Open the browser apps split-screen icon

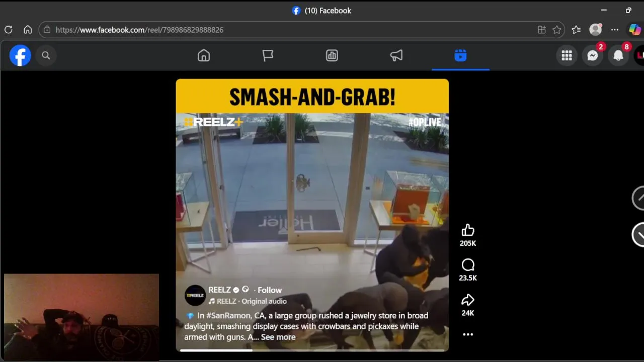[x=542, y=30]
